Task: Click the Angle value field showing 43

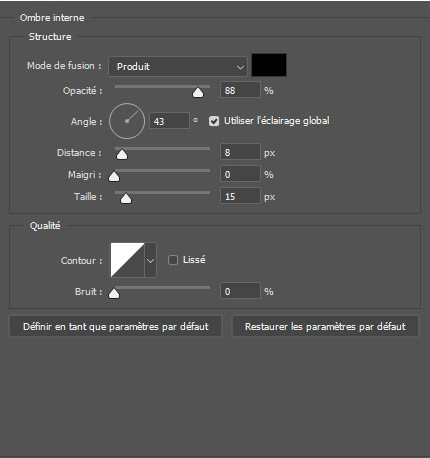Action: tap(169, 121)
